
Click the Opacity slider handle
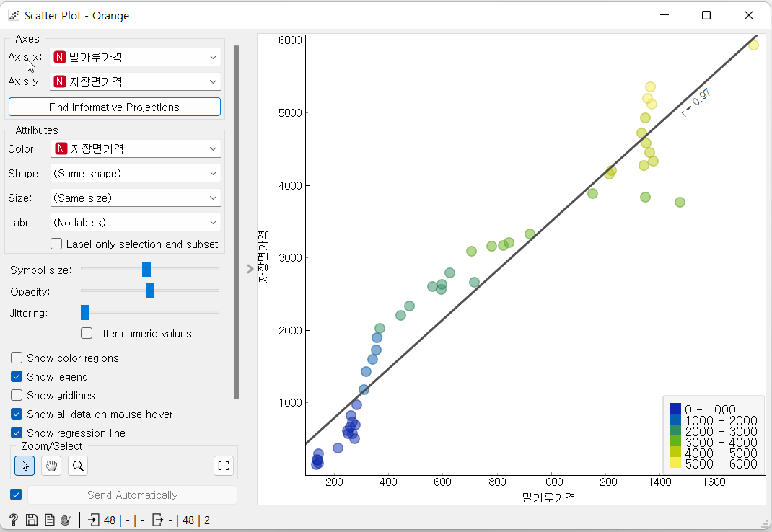(x=150, y=291)
